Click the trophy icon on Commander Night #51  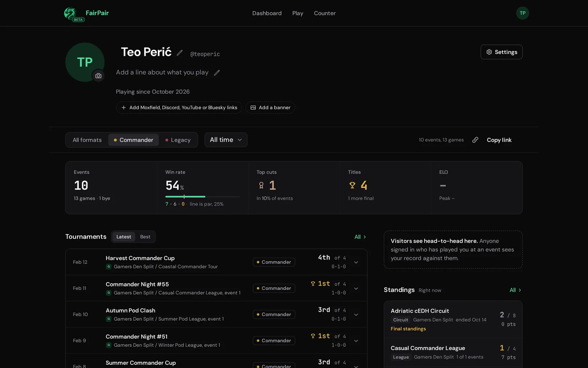(313, 336)
